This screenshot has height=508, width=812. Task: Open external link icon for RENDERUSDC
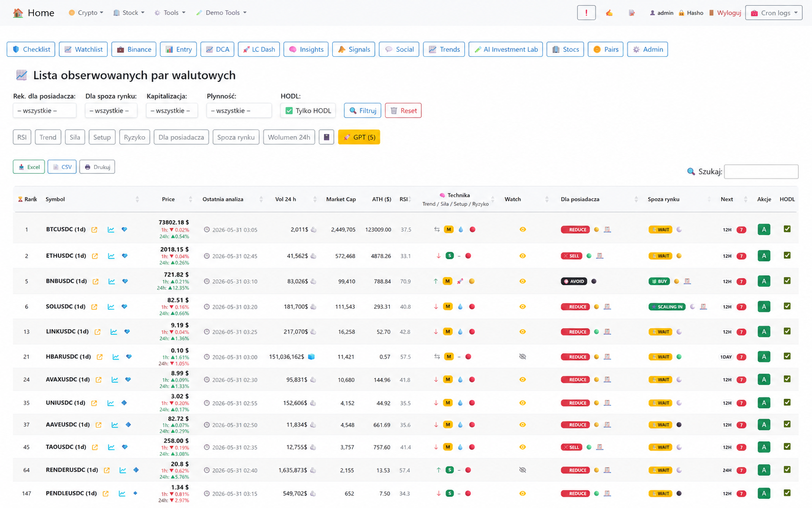click(106, 470)
